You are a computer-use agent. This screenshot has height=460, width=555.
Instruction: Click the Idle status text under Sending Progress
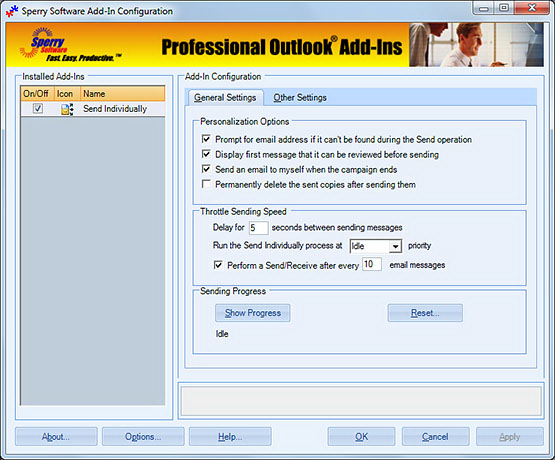[222, 334]
